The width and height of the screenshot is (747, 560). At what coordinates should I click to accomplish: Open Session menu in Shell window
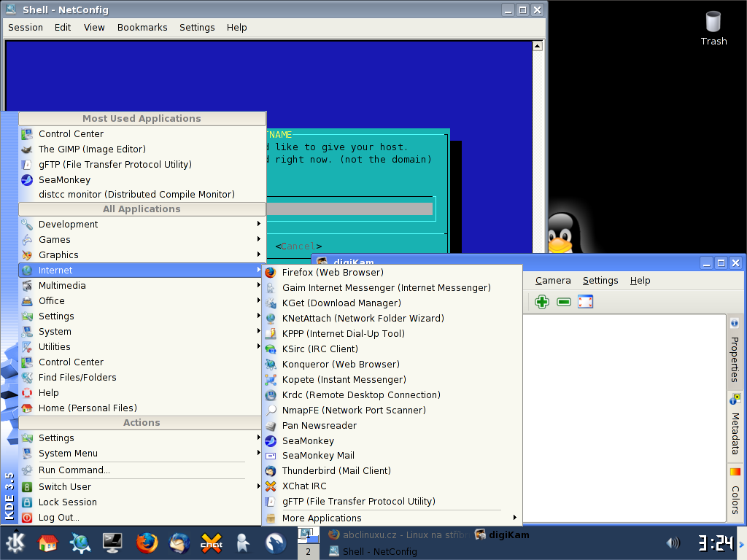click(26, 28)
